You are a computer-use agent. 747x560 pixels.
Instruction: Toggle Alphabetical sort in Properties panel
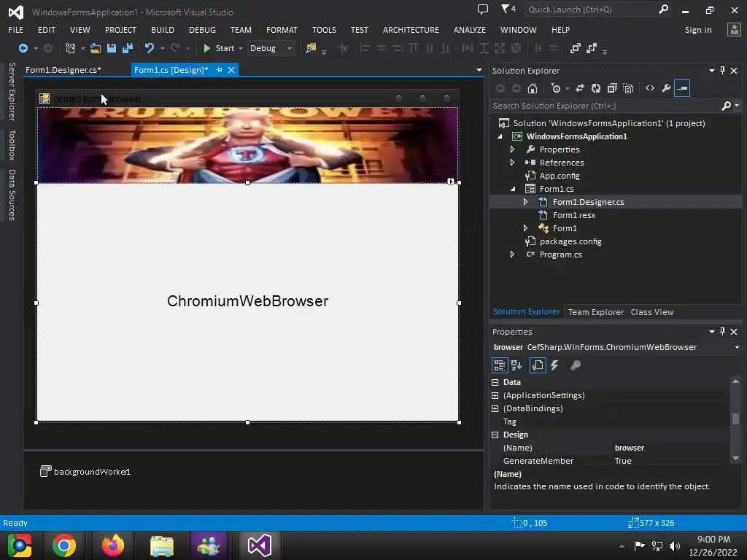516,365
